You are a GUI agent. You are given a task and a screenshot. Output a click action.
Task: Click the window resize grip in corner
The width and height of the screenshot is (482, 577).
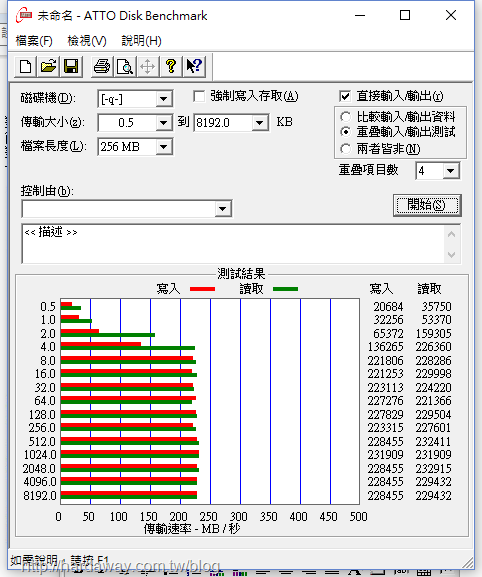click(468, 563)
